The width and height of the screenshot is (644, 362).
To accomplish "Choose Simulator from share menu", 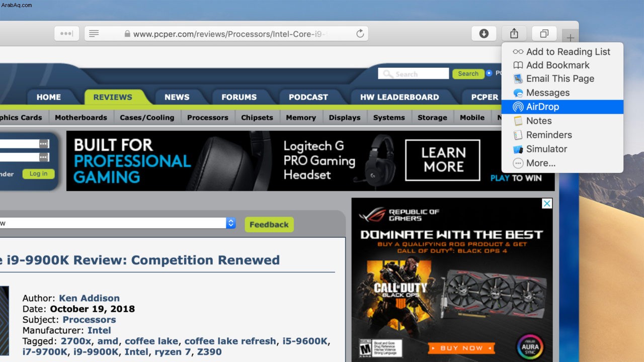I will click(x=562, y=149).
